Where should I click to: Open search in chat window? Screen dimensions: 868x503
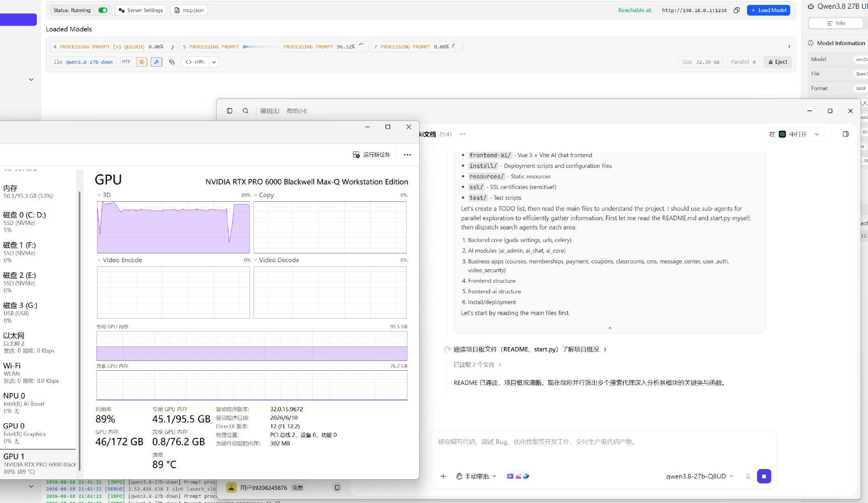[246, 111]
